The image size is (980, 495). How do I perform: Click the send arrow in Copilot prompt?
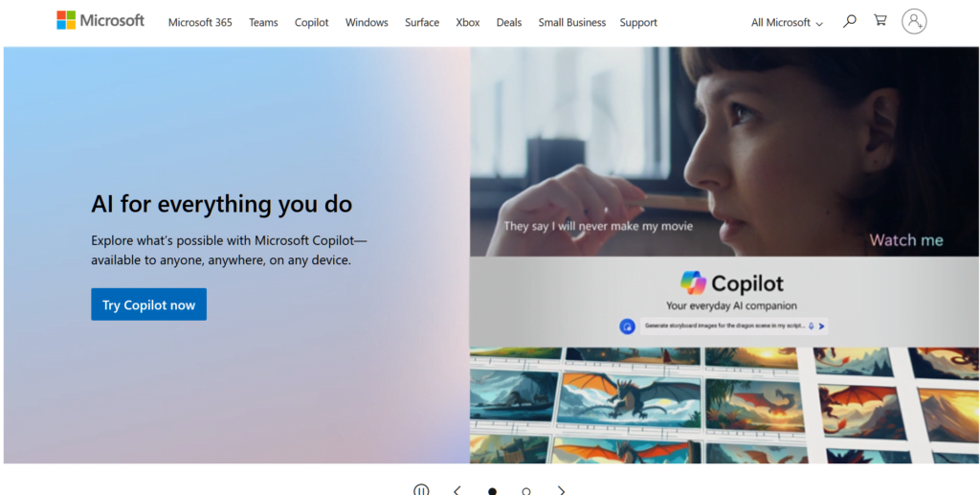[821, 326]
